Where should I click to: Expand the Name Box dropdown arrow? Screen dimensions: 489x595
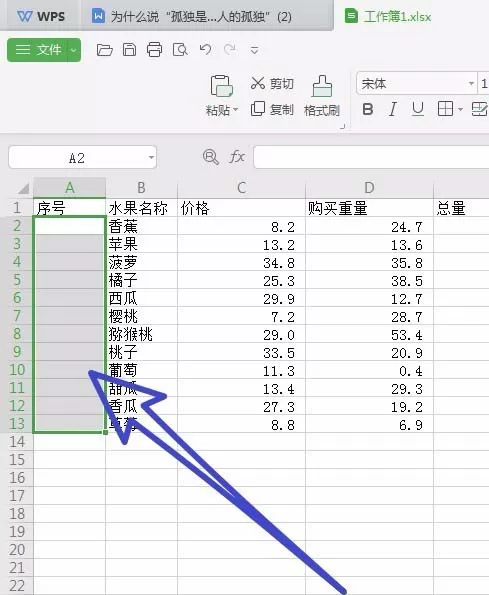(151, 157)
